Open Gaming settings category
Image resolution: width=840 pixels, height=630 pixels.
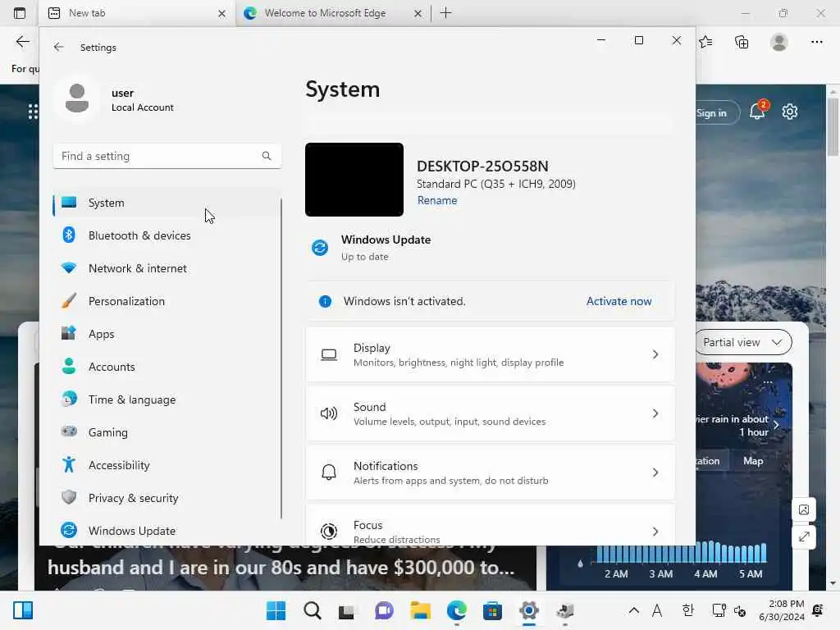point(166,432)
